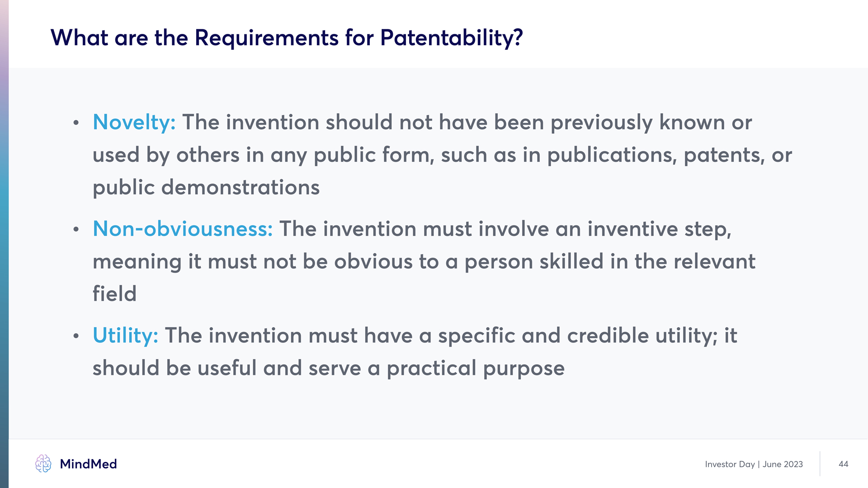Click the MindMed brain logo icon
868x488 pixels.
click(43, 464)
